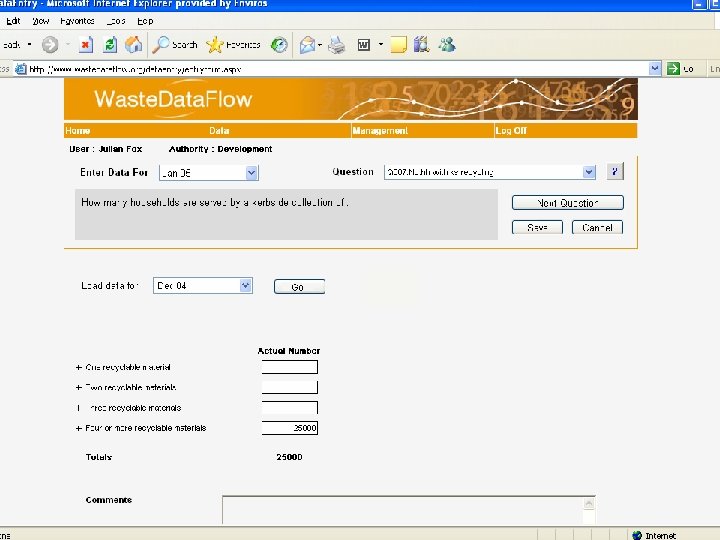Image resolution: width=720 pixels, height=540 pixels.
Task: Click Three recyclable materials number field
Action: 289,407
